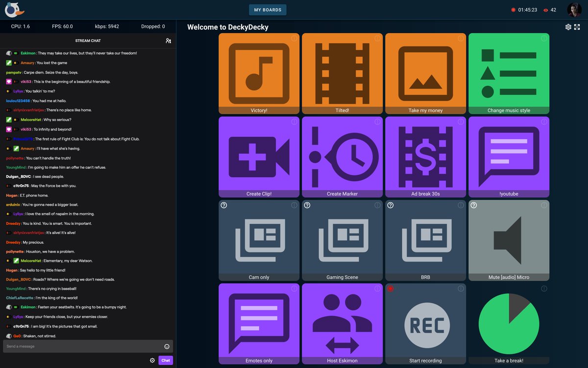
Task: Open info icon on Create Clip! tile
Action: (294, 122)
